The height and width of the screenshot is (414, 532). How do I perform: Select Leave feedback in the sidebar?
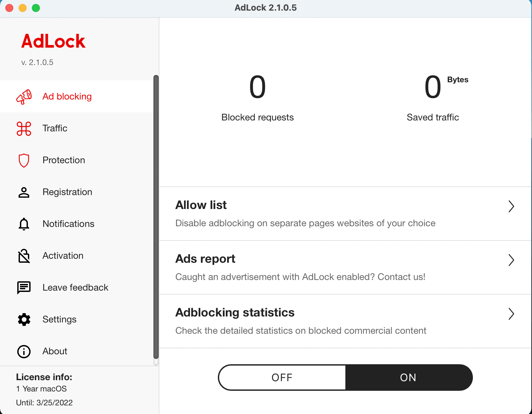pos(75,288)
